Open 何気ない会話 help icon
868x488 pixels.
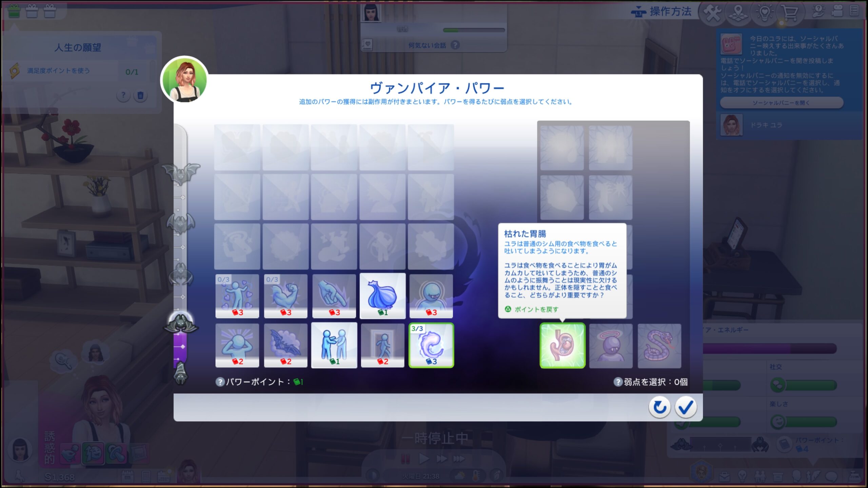455,45
